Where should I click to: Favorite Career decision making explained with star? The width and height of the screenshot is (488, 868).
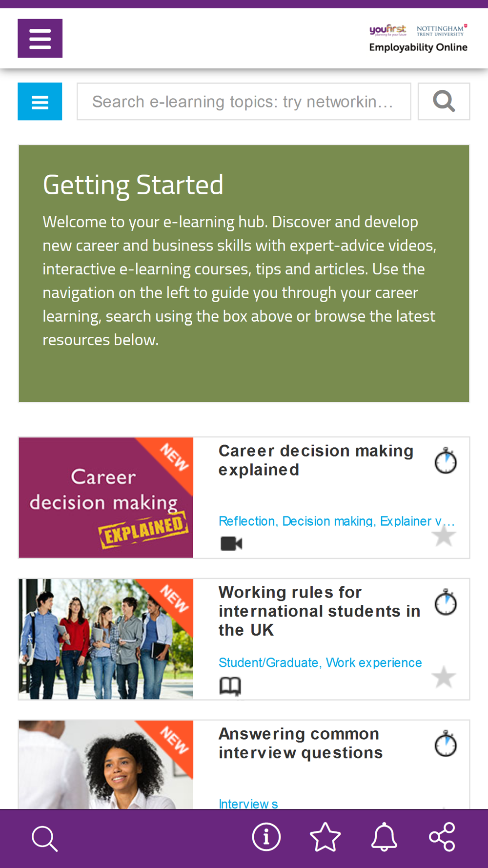(444, 536)
